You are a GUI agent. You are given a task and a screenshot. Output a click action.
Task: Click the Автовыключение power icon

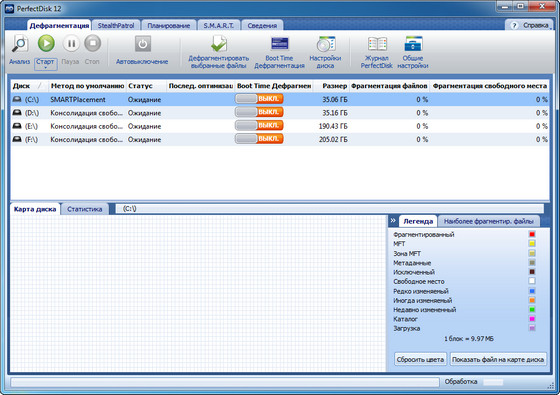coord(142,44)
